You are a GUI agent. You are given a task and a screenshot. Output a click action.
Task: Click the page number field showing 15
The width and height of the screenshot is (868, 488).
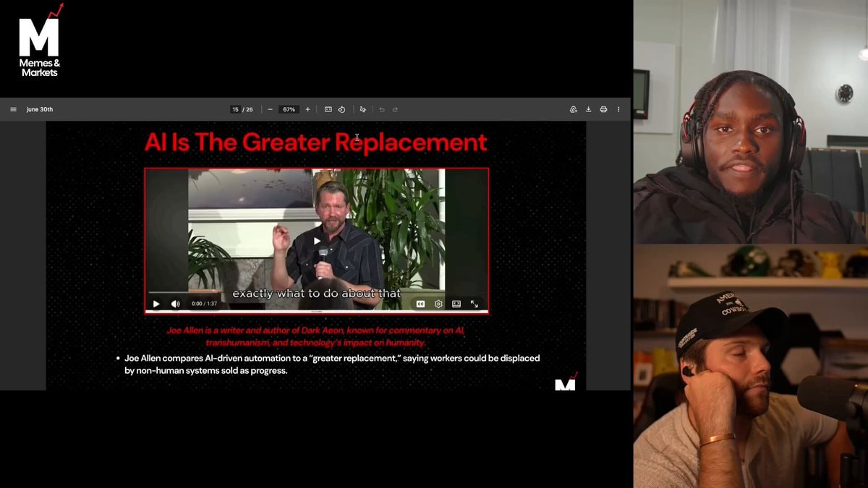235,110
